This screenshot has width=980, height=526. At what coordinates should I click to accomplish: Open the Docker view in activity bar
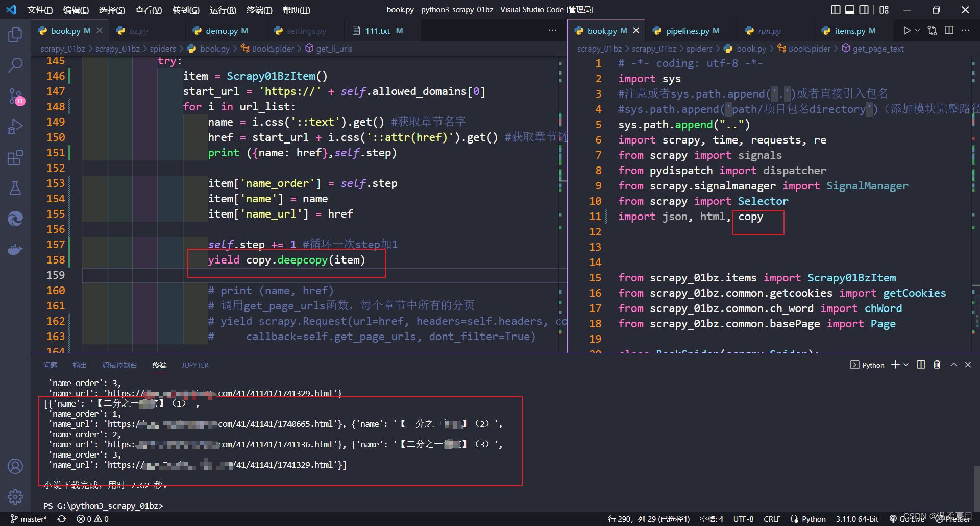click(15, 249)
